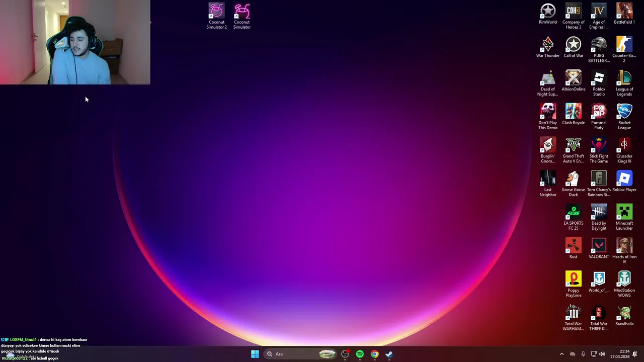Open Company of Heroes 3 shortcut
Viewport: 644px width, 362px height.
point(573,16)
